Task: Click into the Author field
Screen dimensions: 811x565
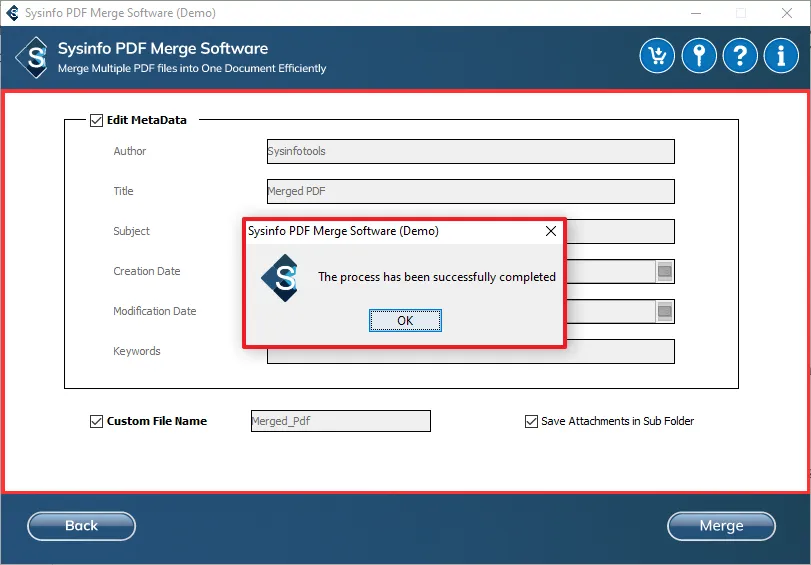Action: pos(471,151)
